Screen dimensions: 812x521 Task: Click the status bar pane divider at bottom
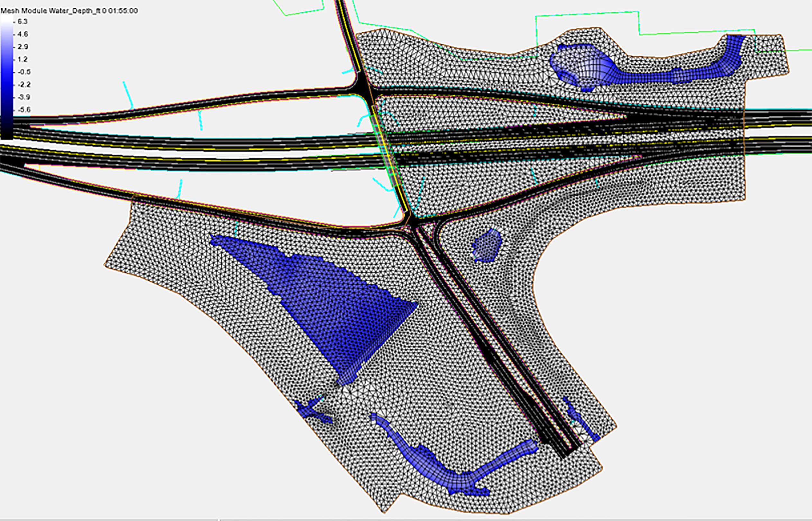[x=219, y=519]
